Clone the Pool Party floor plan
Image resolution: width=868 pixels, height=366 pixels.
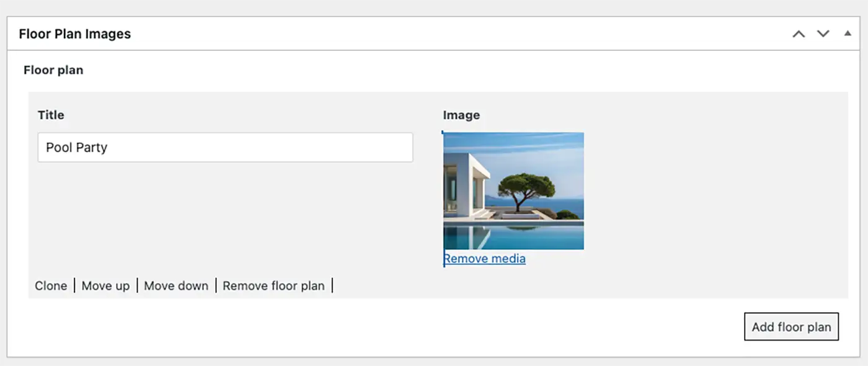point(51,286)
